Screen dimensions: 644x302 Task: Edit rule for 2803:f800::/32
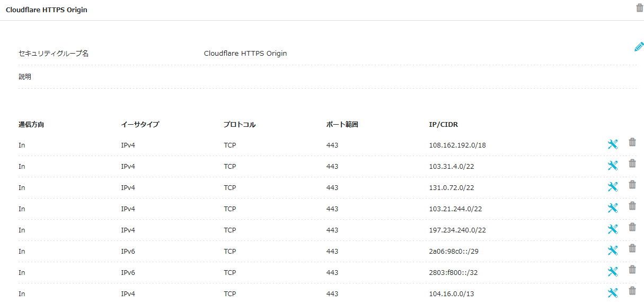pos(613,272)
